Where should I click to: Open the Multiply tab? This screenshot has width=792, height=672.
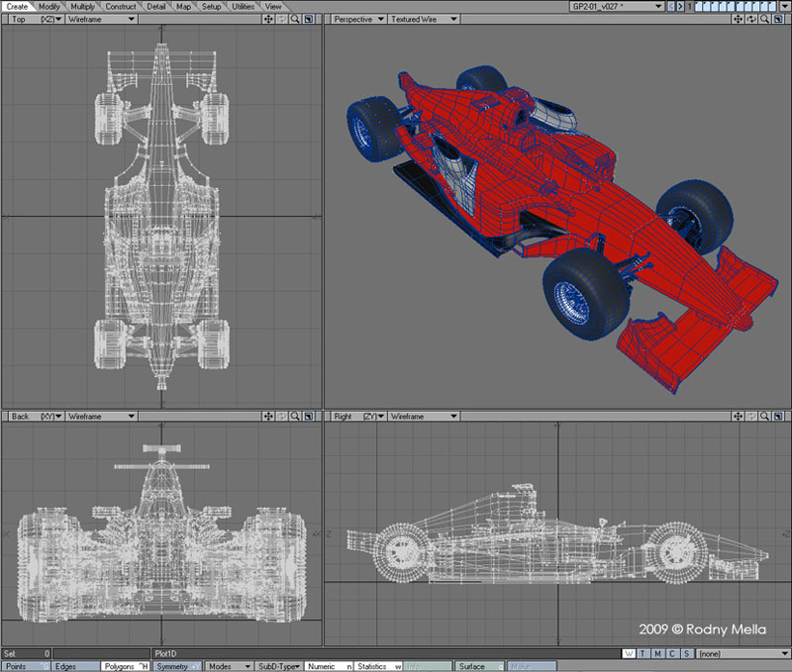tap(83, 6)
